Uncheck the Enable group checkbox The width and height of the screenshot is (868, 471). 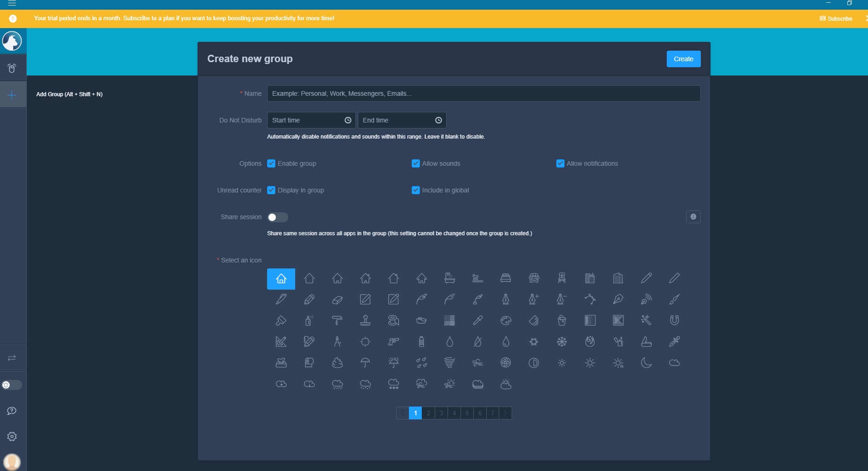271,163
